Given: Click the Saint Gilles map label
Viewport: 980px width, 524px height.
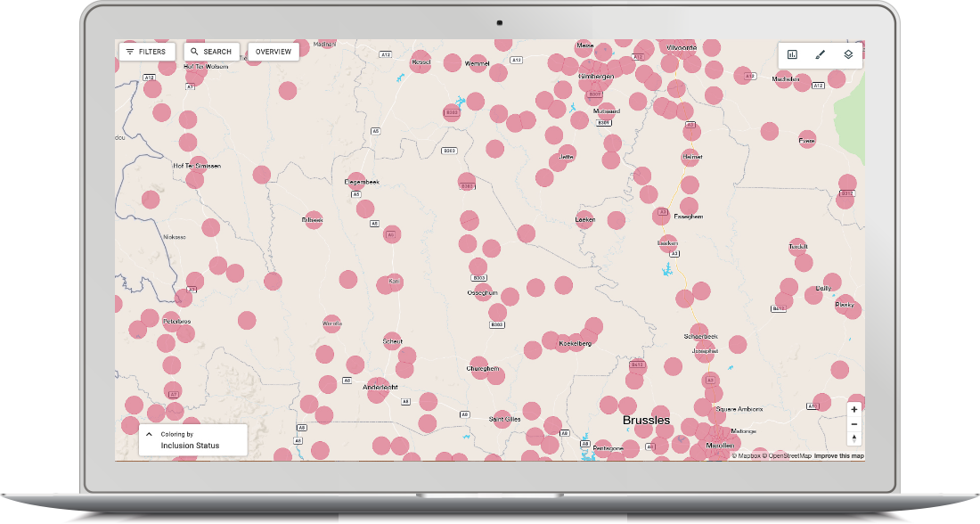Looking at the screenshot, I should coord(504,419).
